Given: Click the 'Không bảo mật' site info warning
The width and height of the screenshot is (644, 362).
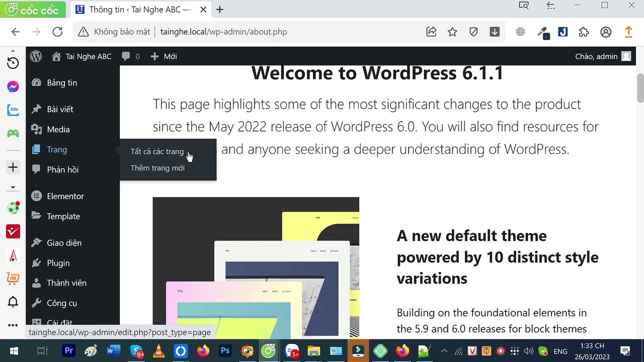Looking at the screenshot, I should click(115, 32).
